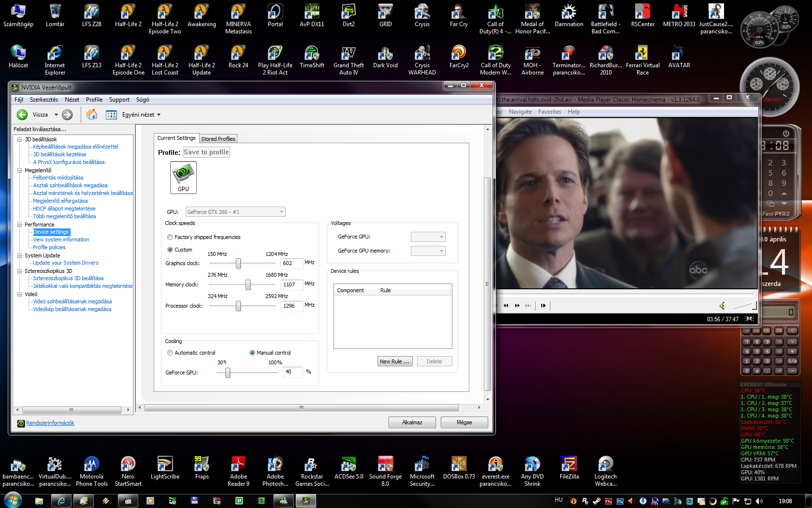
Task: Open the Crysis desktop icon
Action: point(422,15)
